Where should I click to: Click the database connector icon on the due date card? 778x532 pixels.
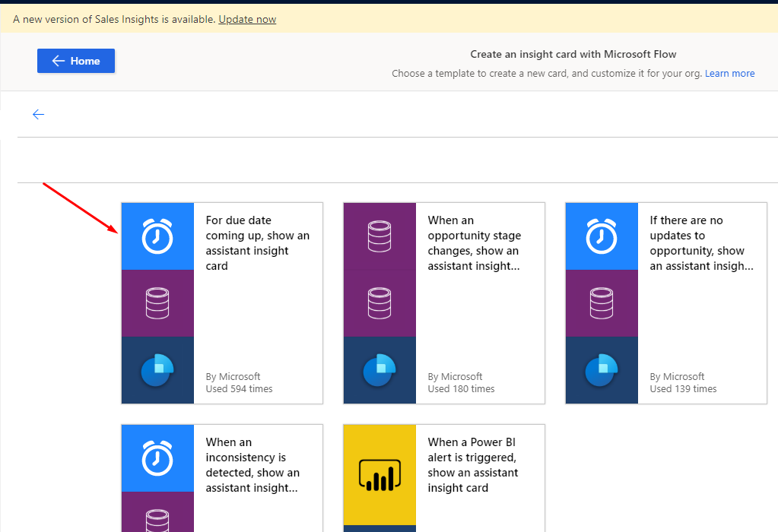point(157,302)
